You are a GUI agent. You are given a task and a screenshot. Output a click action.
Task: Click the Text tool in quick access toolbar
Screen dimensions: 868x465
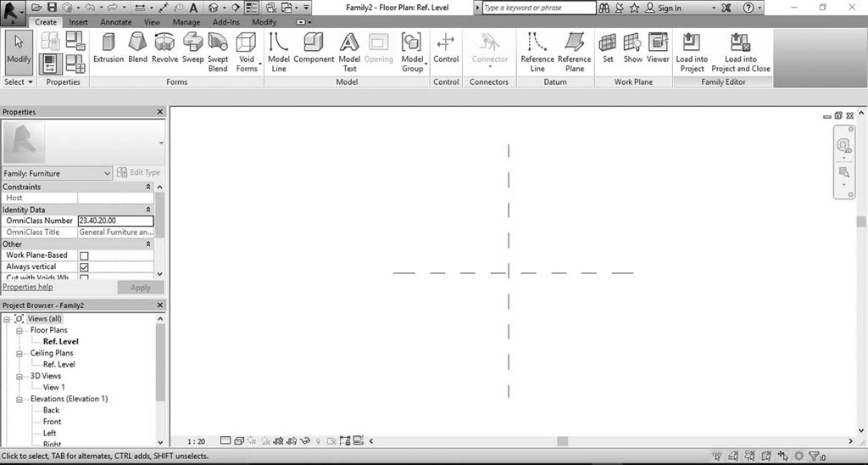(194, 8)
